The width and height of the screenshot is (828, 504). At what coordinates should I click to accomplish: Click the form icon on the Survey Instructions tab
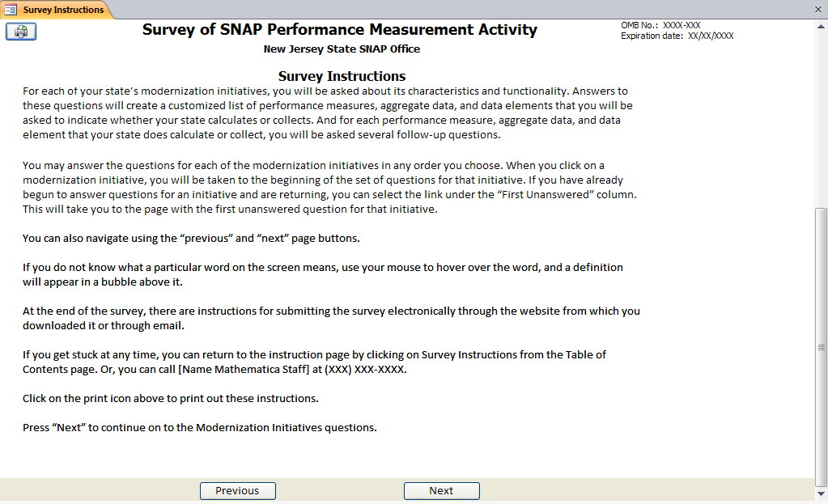(11, 10)
